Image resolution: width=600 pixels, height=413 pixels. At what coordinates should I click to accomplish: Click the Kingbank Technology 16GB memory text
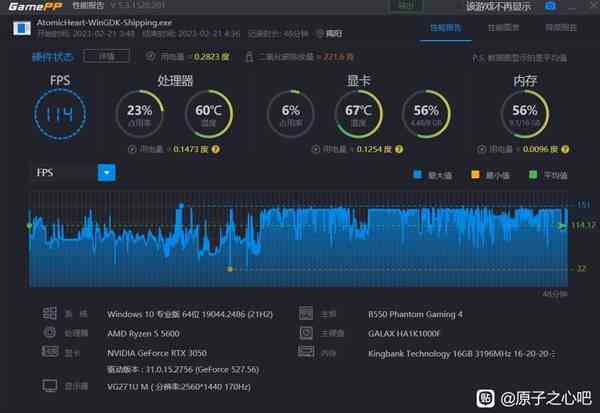(x=461, y=354)
